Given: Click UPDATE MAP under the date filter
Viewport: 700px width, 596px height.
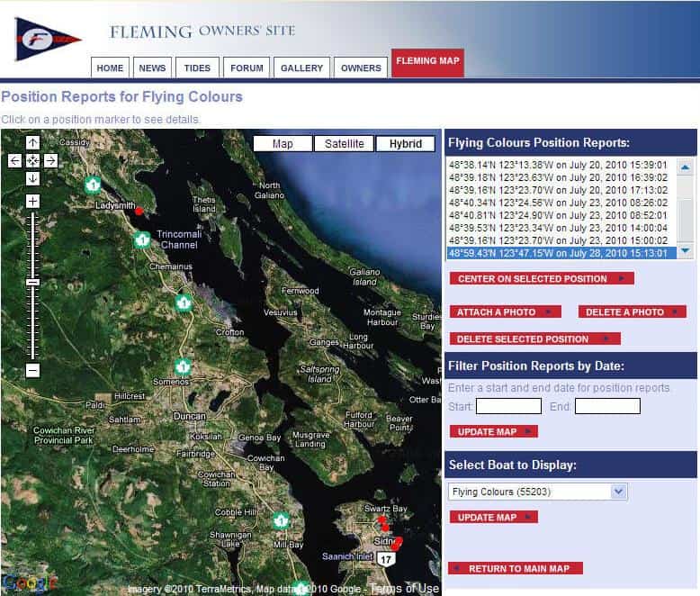Looking at the screenshot, I should (x=493, y=431).
